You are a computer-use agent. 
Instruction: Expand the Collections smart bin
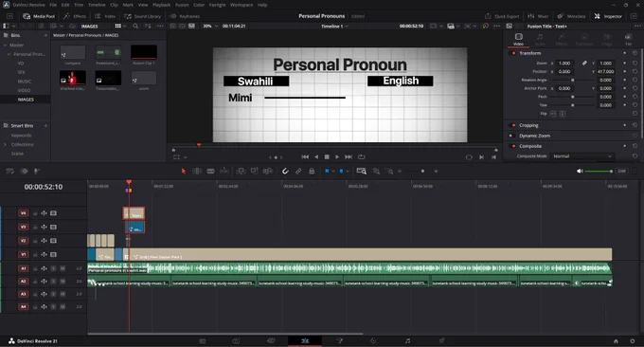pyautogui.click(x=5, y=145)
